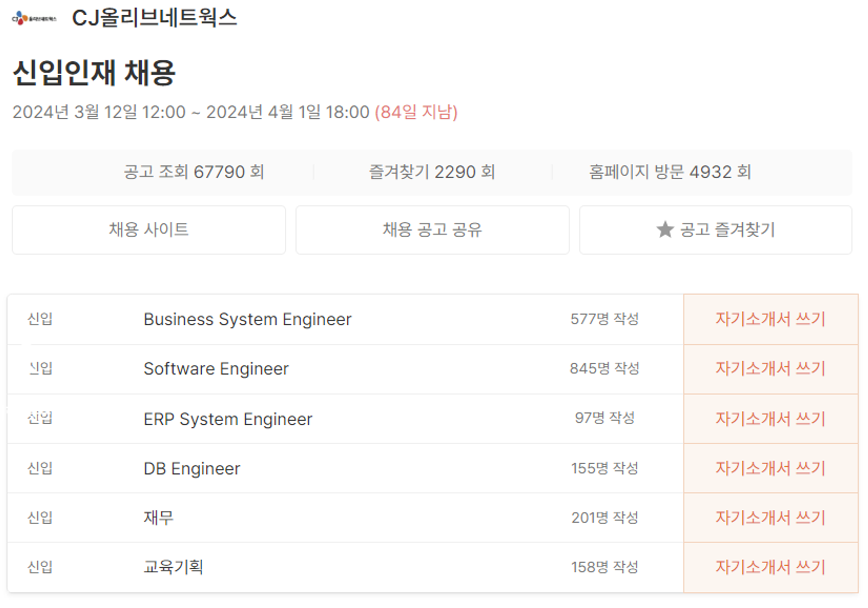This screenshot has height=608, width=868.
Task: Select the ERP System Engineer position title
Action: point(228,419)
